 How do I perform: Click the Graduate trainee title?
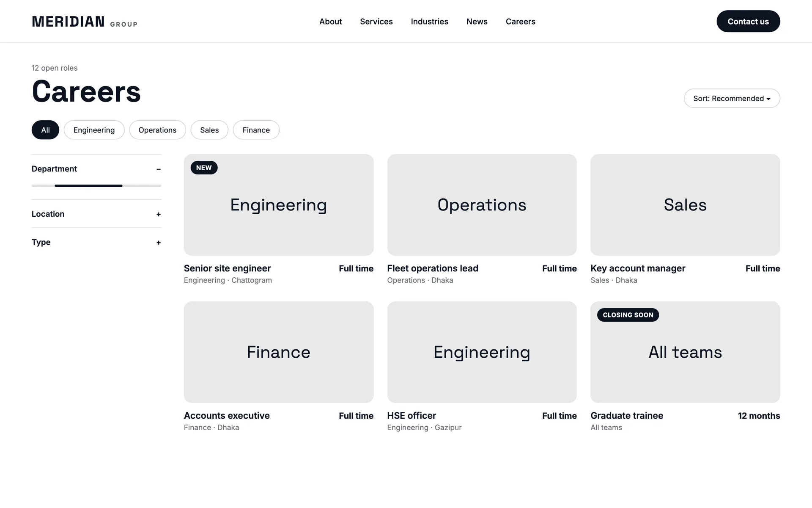click(x=627, y=416)
